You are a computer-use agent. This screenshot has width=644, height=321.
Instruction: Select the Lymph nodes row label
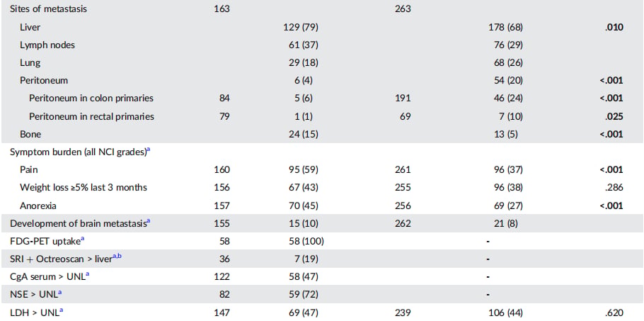(x=47, y=45)
